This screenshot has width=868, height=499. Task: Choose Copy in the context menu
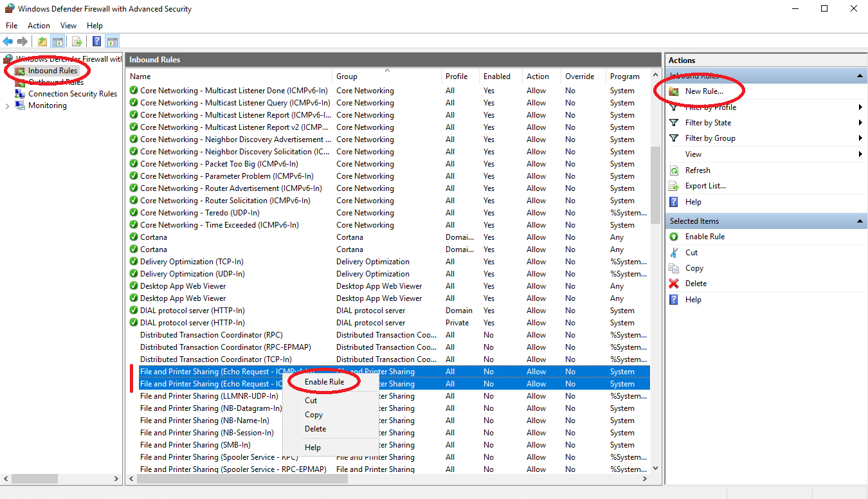click(313, 415)
